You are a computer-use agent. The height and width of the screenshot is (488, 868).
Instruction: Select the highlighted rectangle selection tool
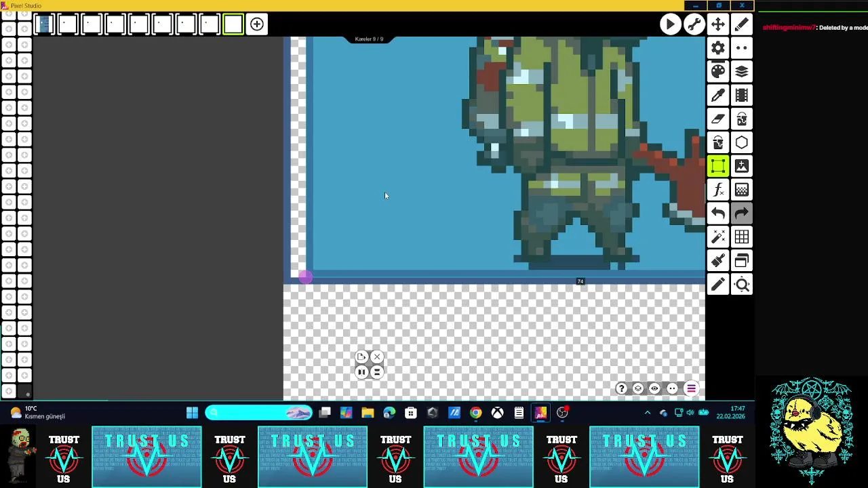(718, 166)
